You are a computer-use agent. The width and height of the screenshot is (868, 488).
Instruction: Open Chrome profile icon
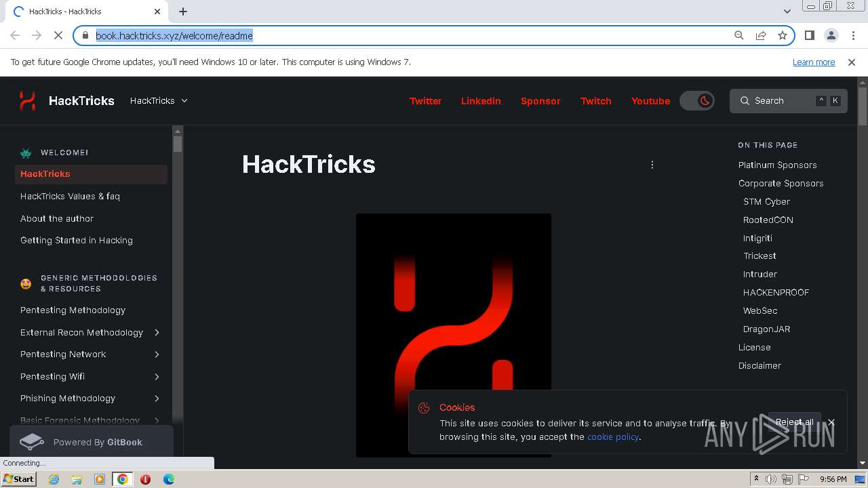click(831, 35)
